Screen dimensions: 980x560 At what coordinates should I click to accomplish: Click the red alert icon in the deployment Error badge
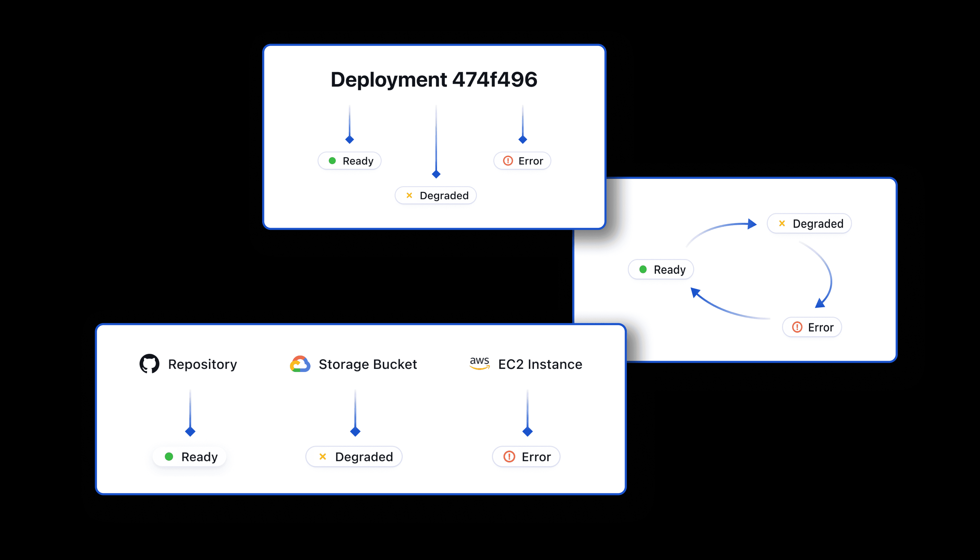[x=508, y=161]
